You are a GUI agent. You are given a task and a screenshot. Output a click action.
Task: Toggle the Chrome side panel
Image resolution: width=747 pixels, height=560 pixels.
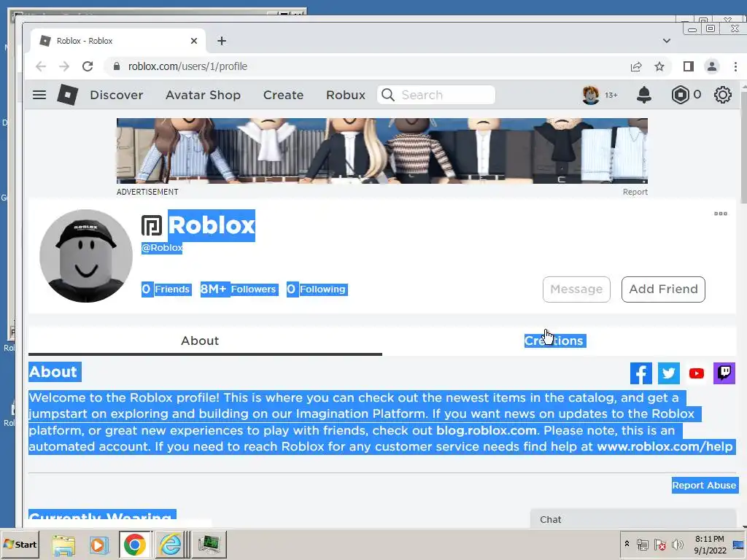(689, 66)
